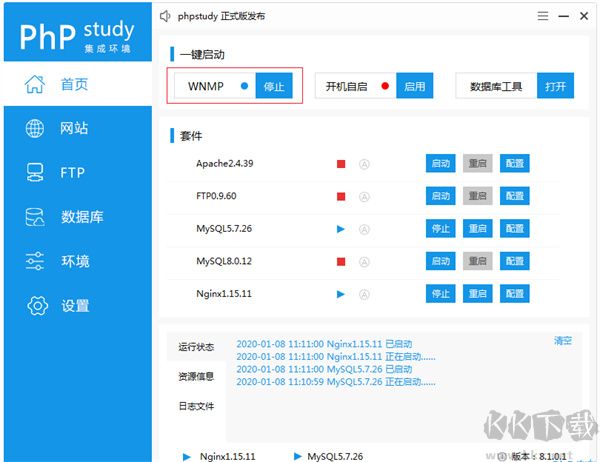
Task: Open the 环境 sidebar section
Action: click(78, 261)
